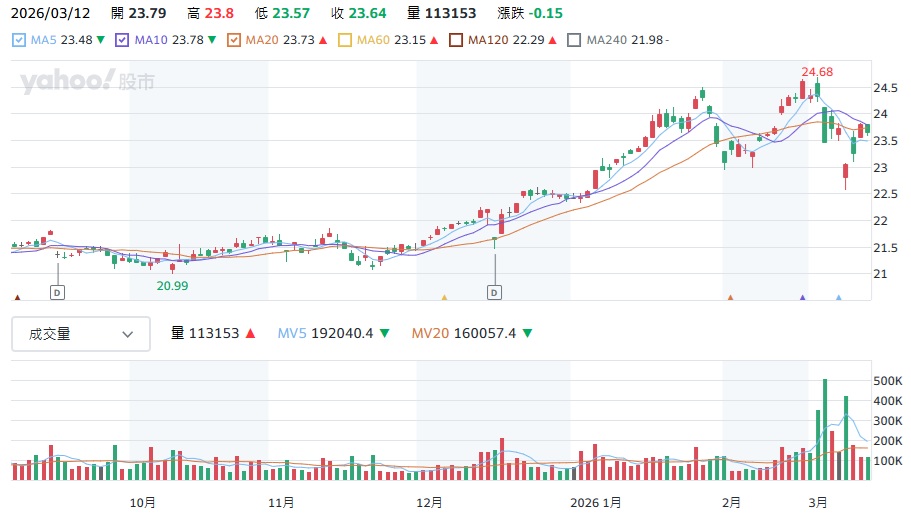Disable the MA20 line checkbox
The width and height of the screenshot is (911, 517).
(234, 40)
